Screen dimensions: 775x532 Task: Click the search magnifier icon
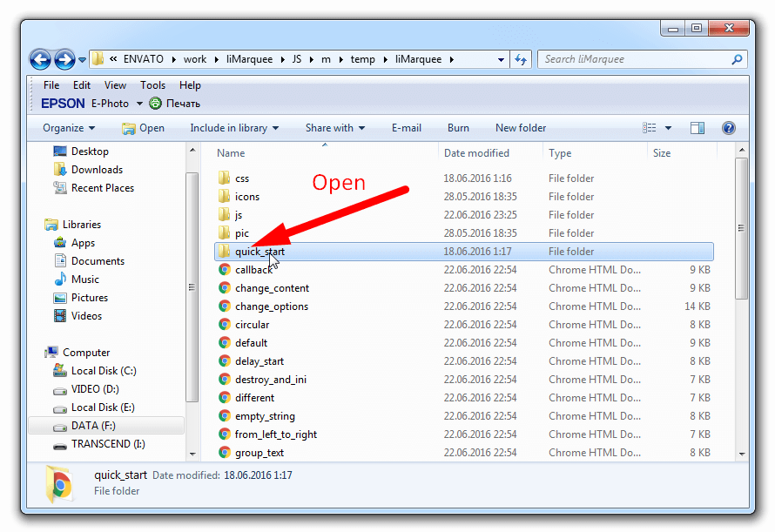tap(737, 59)
